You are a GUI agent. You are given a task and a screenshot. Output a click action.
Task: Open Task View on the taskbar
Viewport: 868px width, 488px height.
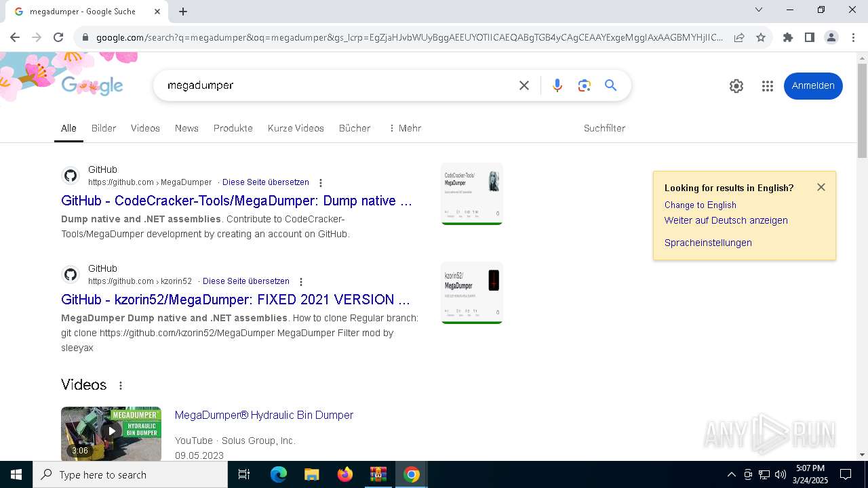244,474
